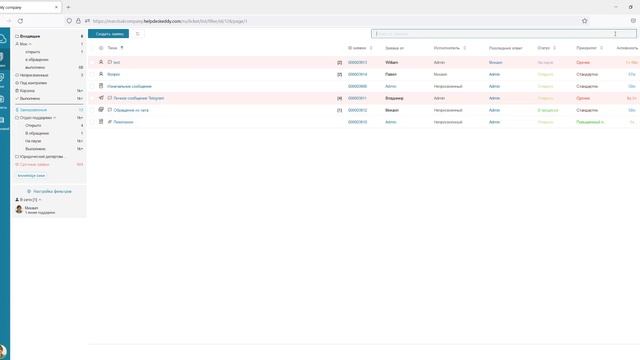Open the 'Изначальное сообщение' ticket

tap(129, 87)
